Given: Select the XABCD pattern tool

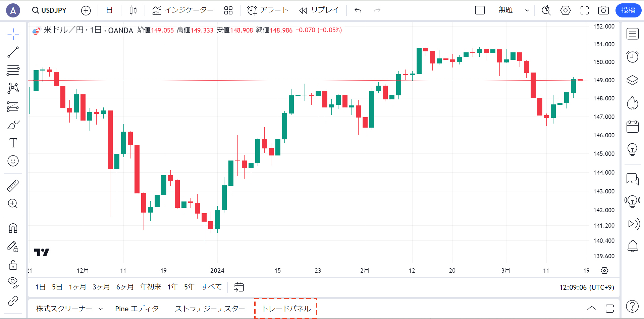Looking at the screenshot, I should coord(13,88).
